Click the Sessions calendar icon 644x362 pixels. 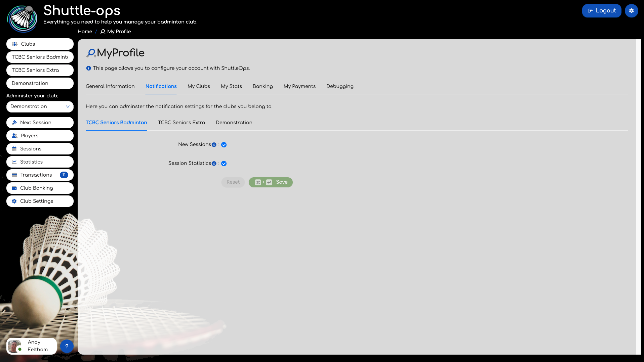[x=14, y=149]
